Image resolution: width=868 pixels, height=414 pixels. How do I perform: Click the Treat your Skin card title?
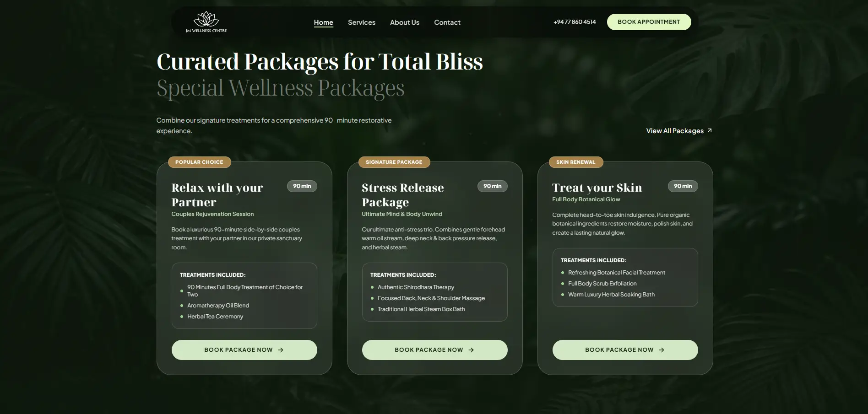597,188
